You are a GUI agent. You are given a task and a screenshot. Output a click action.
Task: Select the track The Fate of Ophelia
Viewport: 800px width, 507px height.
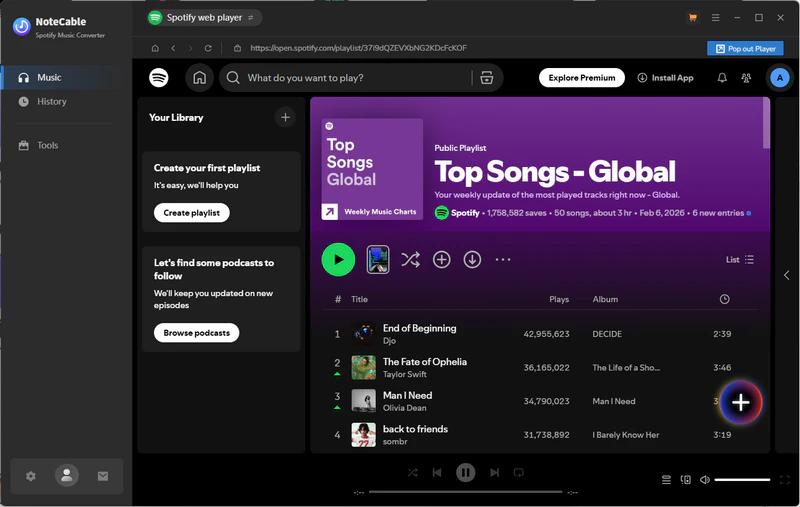(x=424, y=362)
